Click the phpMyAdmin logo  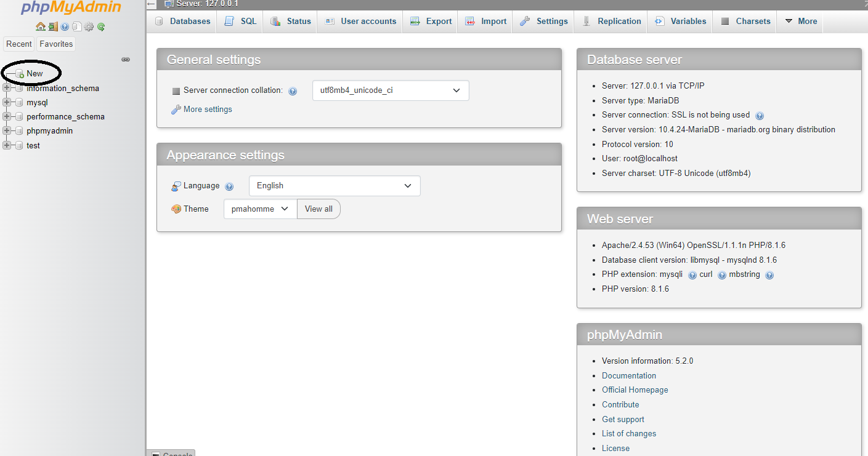point(71,8)
